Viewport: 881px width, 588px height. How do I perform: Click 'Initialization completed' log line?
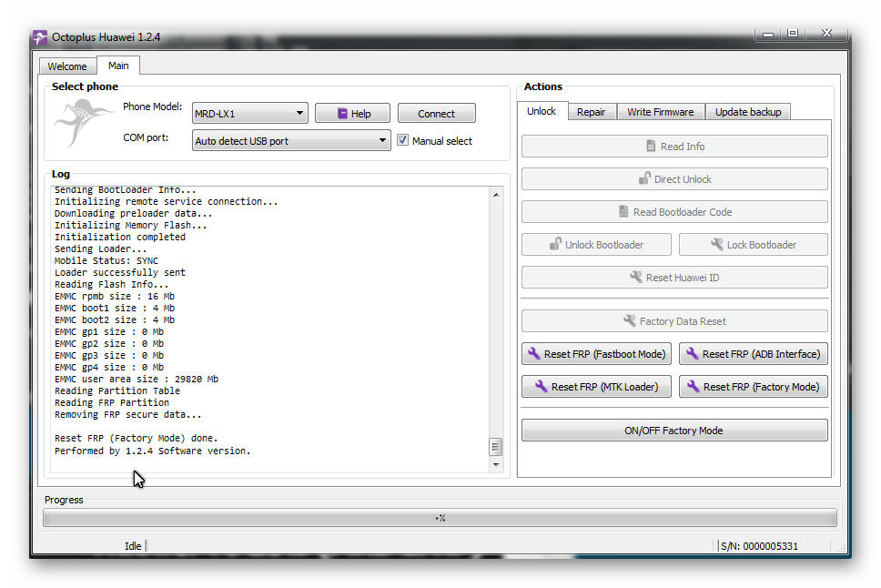119,237
